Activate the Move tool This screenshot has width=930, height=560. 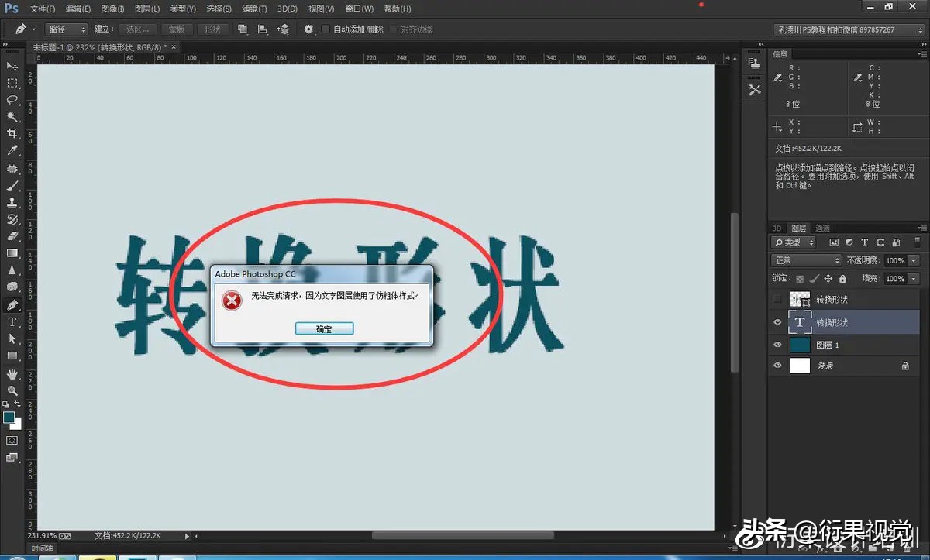(12, 67)
